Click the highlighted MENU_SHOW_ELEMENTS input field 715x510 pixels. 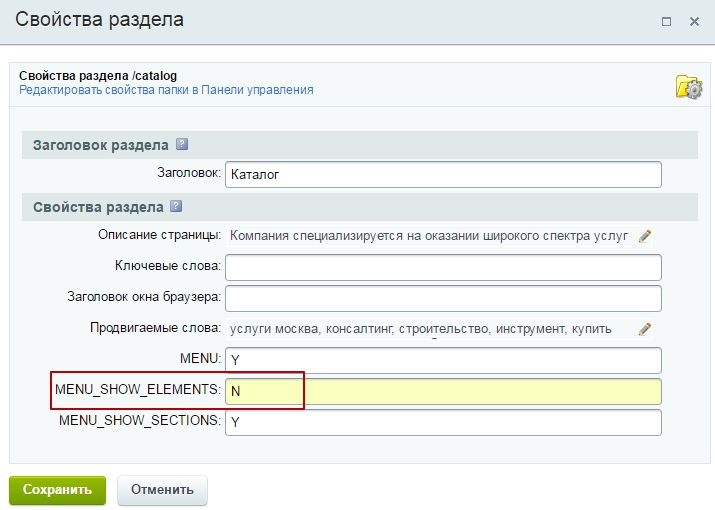pyautogui.click(x=443, y=391)
